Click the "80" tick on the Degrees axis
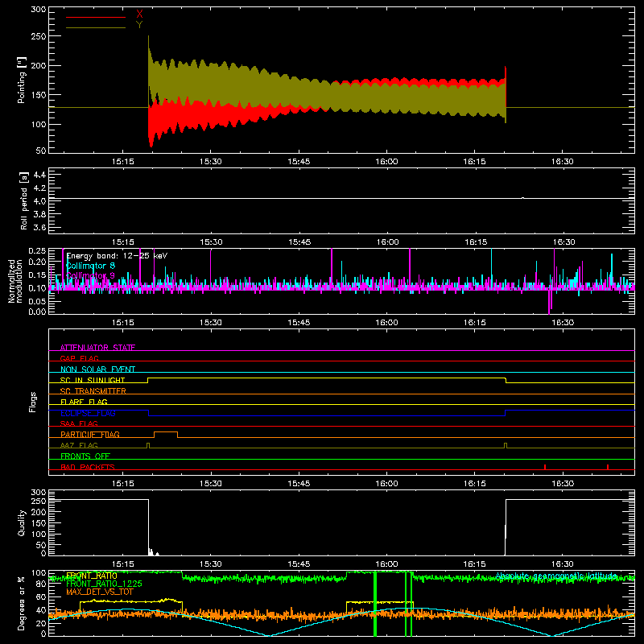The width and height of the screenshot is (644, 644). tap(41, 584)
